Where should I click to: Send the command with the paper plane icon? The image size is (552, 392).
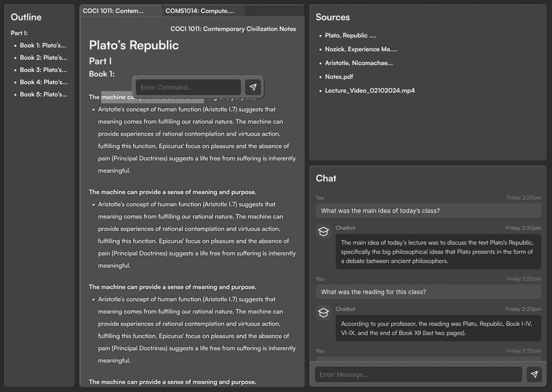click(253, 87)
